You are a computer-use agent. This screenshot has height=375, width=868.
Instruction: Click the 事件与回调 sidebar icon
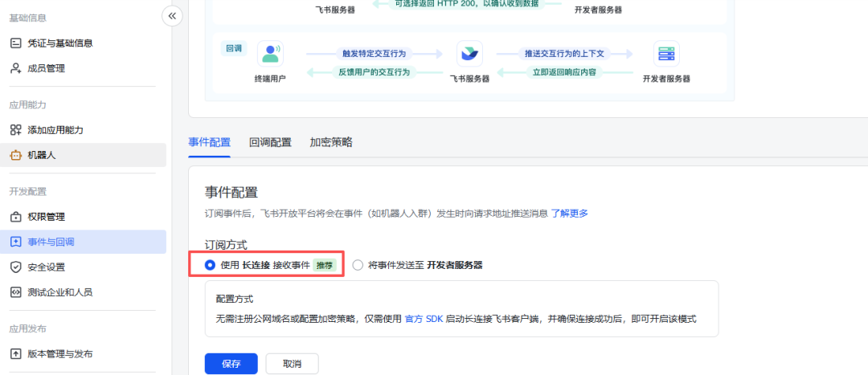15,242
